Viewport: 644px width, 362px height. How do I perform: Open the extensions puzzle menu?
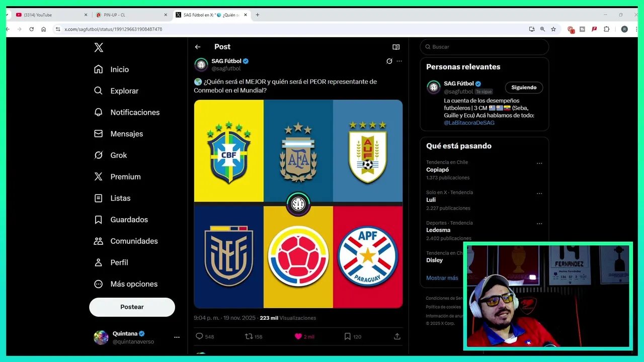tap(606, 29)
